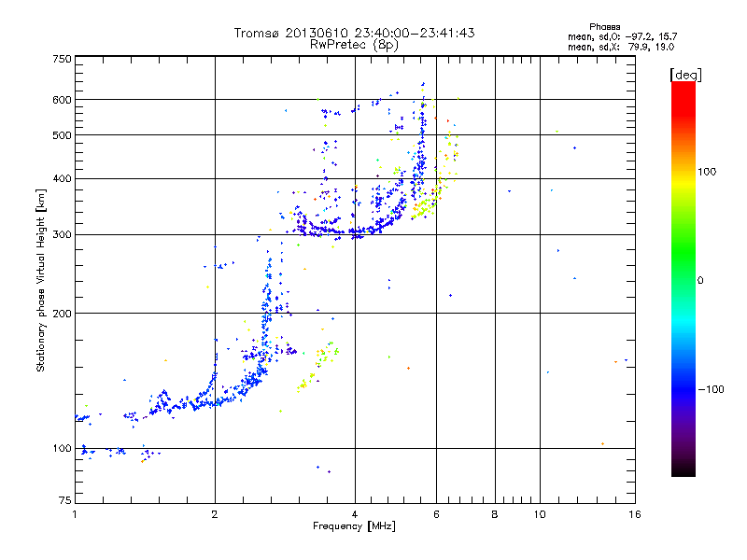Click the 'mean, sd,X: 79.9, 19.0' line

click(x=621, y=47)
